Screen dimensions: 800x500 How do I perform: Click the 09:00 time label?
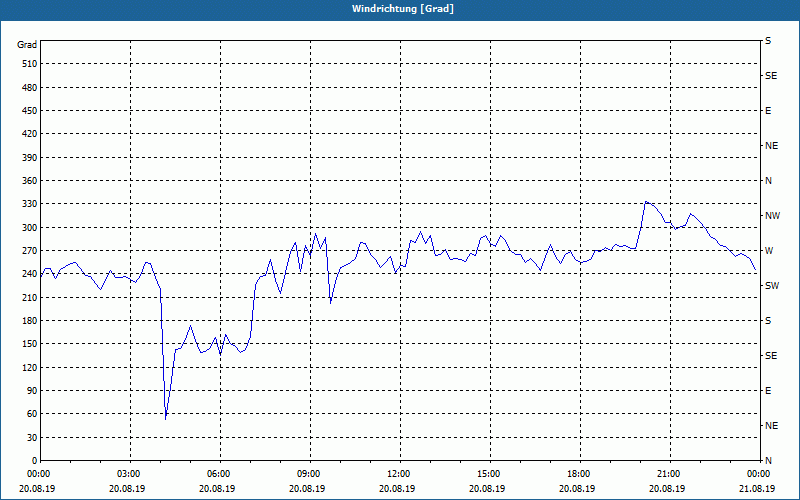(307, 473)
